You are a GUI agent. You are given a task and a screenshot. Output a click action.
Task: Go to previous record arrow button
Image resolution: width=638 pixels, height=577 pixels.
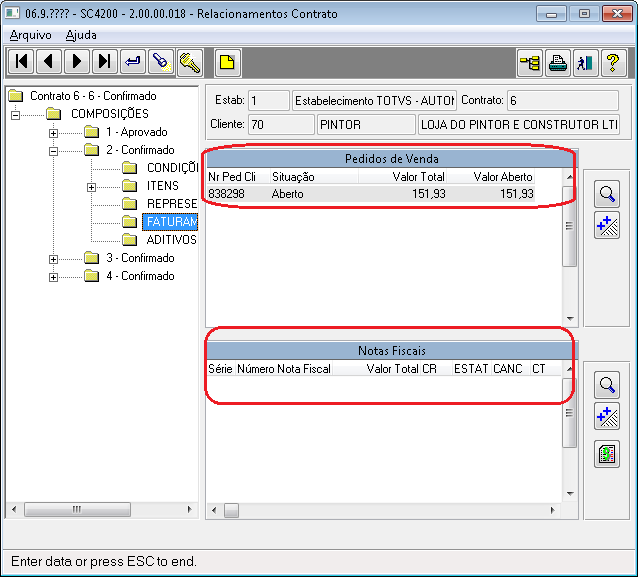tap(49, 62)
